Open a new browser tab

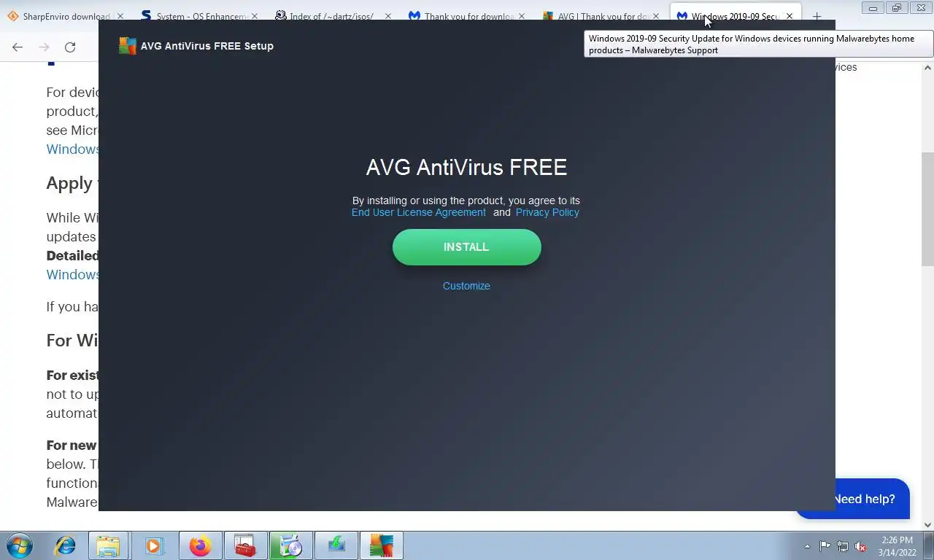pos(817,16)
